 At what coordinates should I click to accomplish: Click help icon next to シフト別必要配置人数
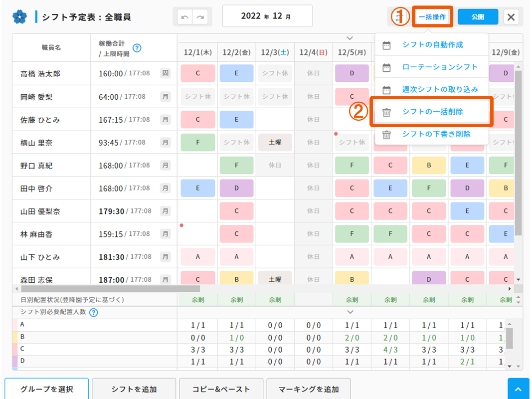93,313
